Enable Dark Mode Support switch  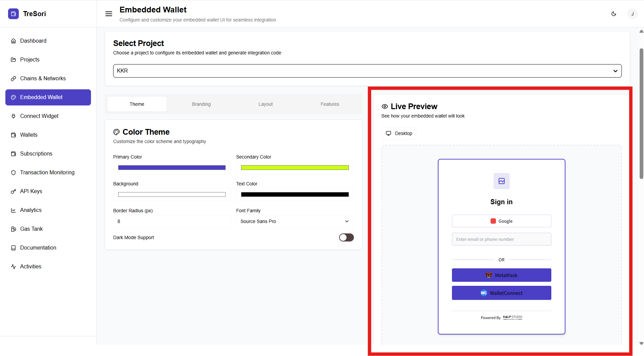(x=346, y=237)
